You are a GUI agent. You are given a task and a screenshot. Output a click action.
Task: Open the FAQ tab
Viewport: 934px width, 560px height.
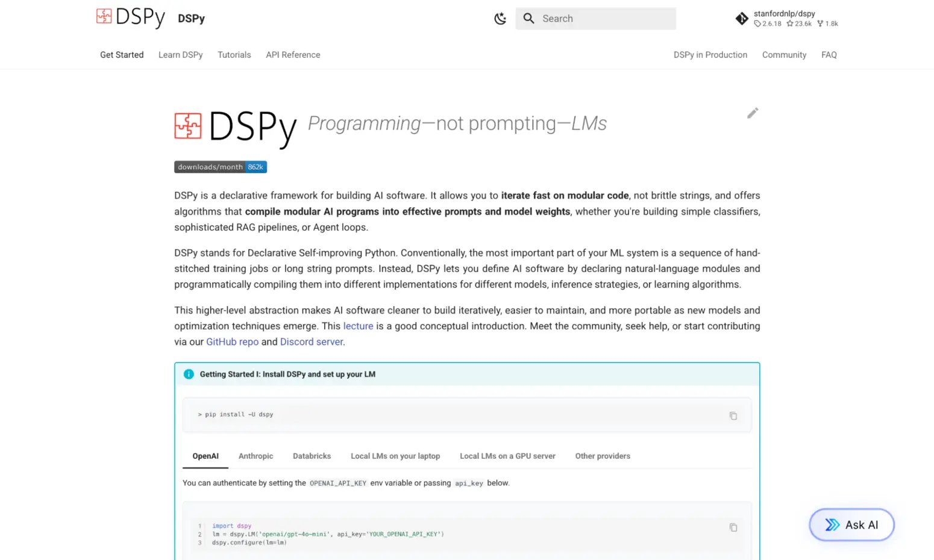(829, 55)
